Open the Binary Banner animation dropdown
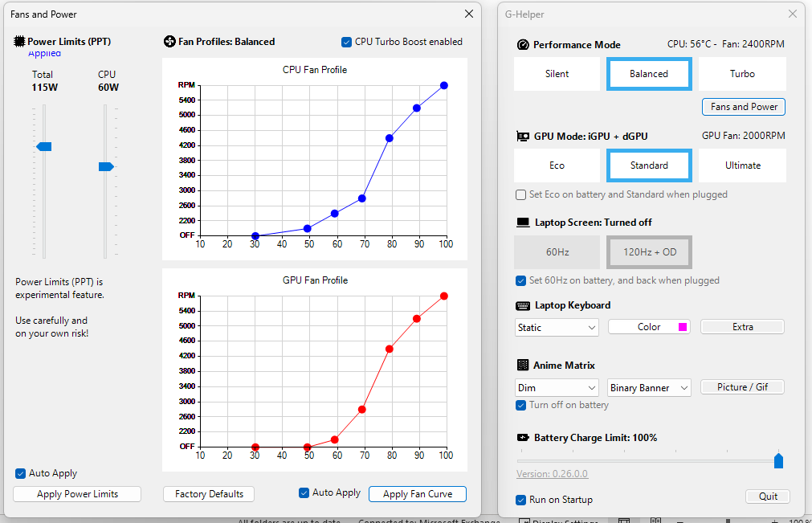This screenshot has height=523, width=812. click(649, 388)
